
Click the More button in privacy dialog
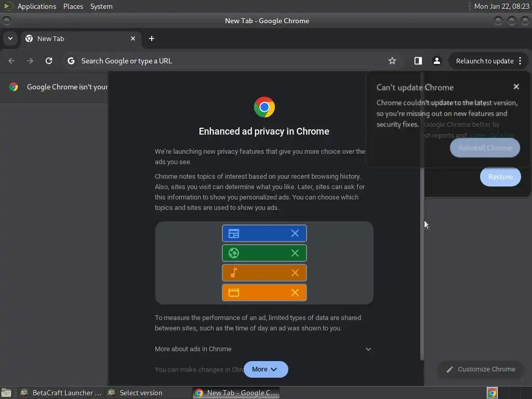click(265, 369)
